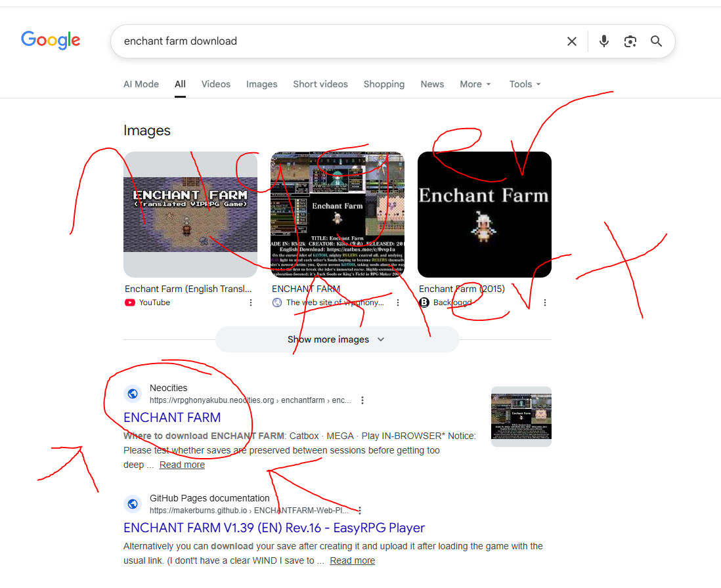Open the Short videos tab

click(x=320, y=84)
